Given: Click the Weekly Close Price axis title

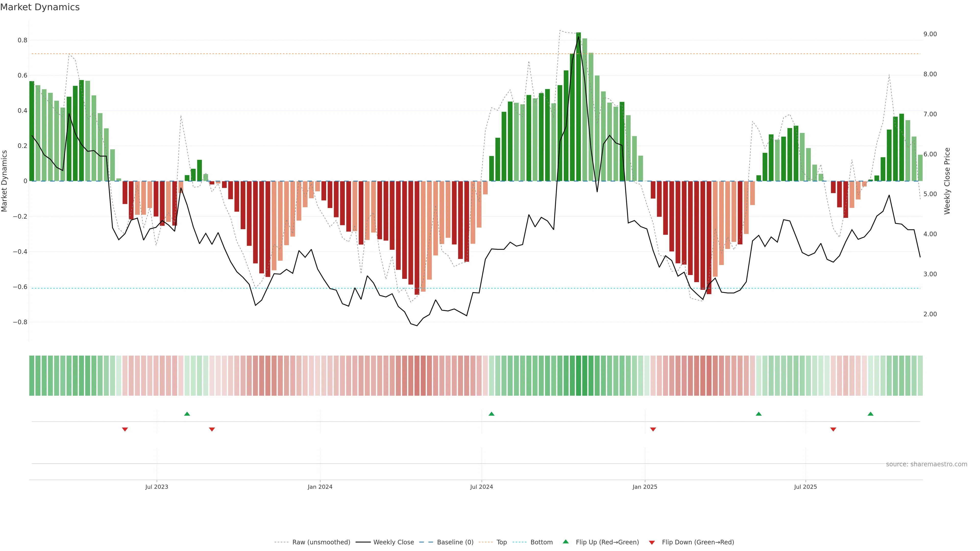Looking at the screenshot, I should [x=947, y=181].
